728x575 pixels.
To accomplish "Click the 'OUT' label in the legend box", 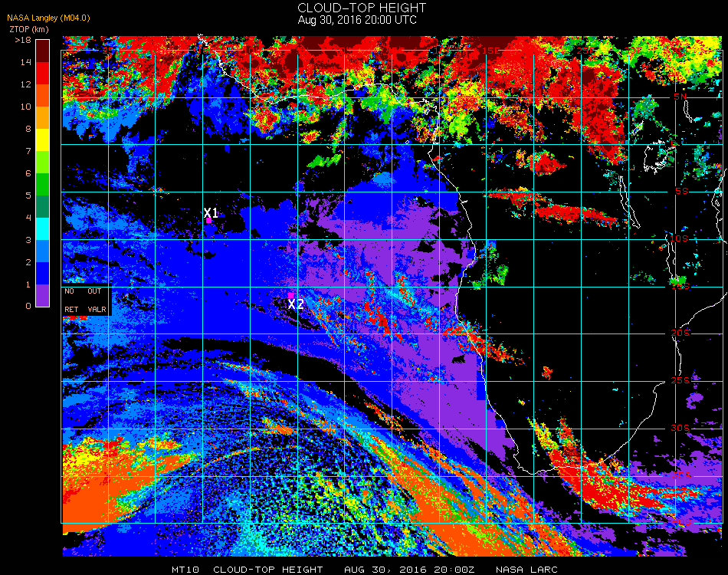I will point(94,291).
